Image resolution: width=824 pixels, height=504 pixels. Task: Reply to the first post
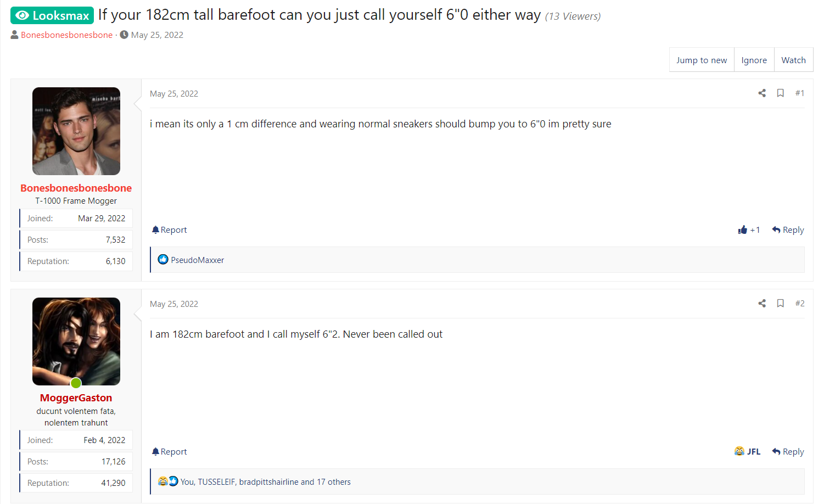pos(788,230)
